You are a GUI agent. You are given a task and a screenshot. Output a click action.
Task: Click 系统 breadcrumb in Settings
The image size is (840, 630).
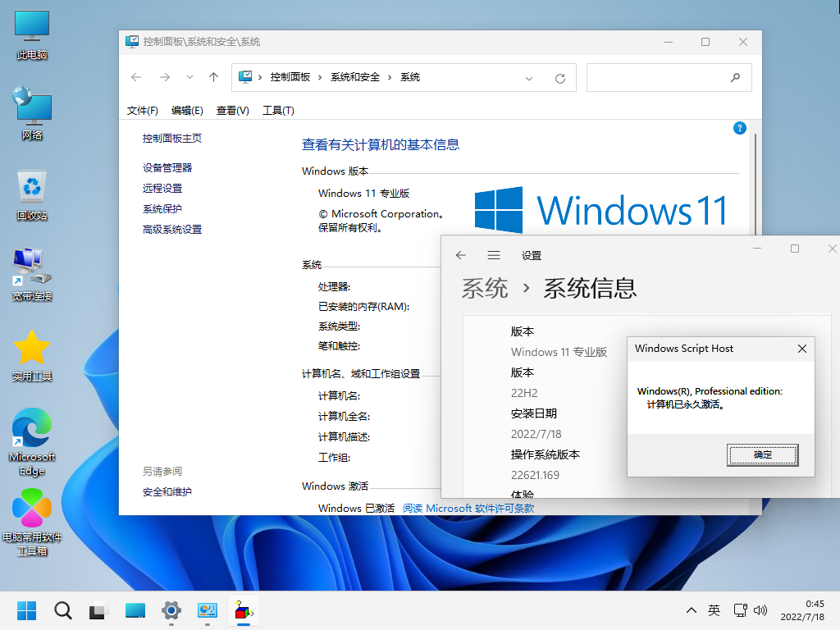click(x=485, y=288)
